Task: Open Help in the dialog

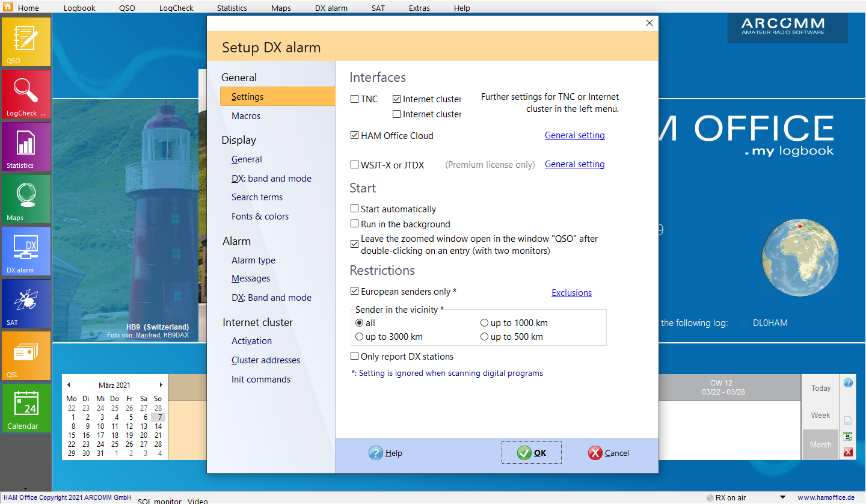Action: [x=385, y=453]
